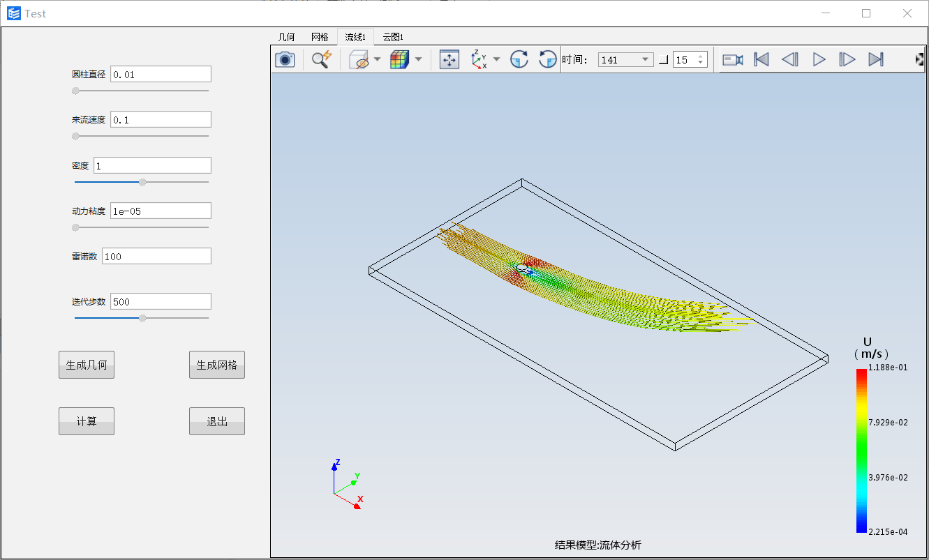This screenshot has width=929, height=560.
Task: Switch to the 网格 tab
Action: pyautogui.click(x=320, y=37)
